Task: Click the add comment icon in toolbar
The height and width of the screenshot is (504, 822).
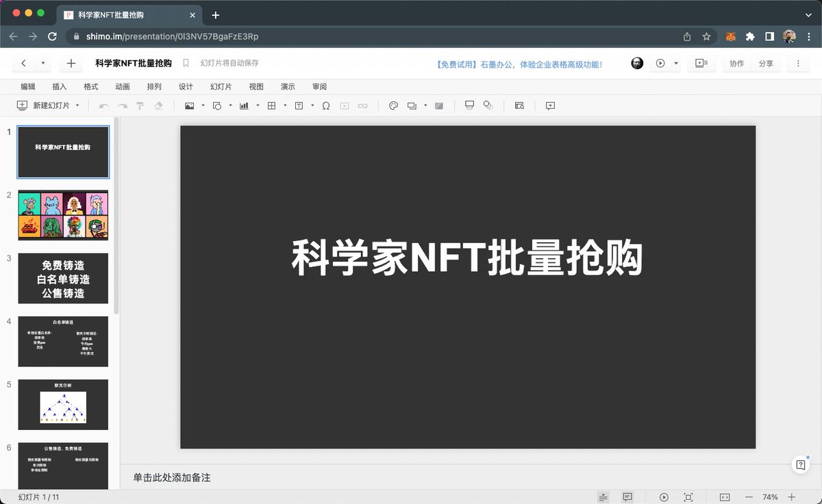Action: pyautogui.click(x=550, y=105)
